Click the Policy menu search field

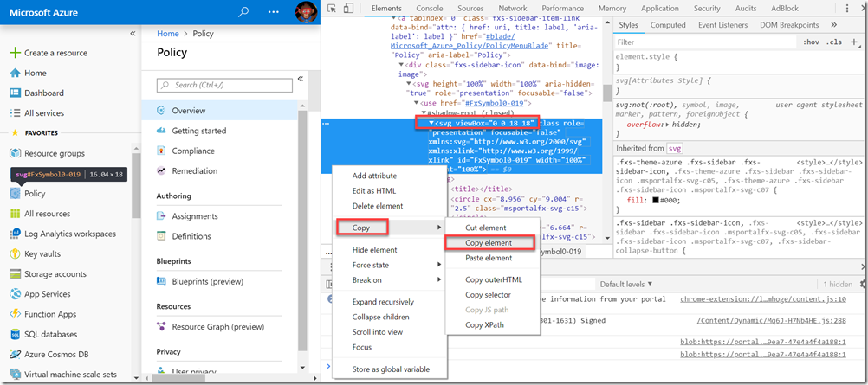(x=224, y=85)
